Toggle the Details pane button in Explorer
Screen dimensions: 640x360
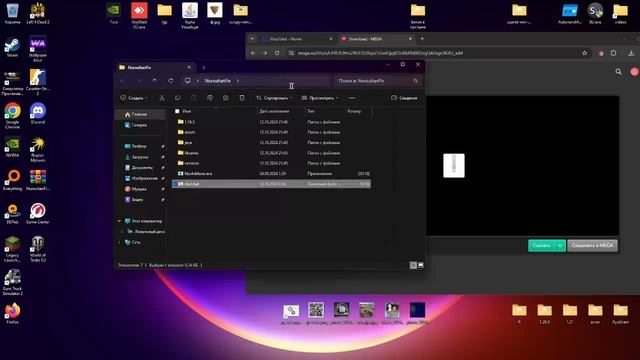(404, 98)
